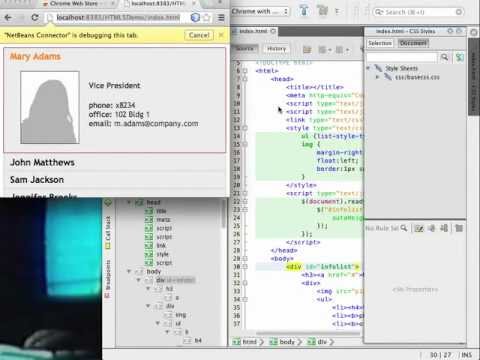Click the edit CSS rules pencil icon
The height and width of the screenshot is (360, 480).
(419, 228)
